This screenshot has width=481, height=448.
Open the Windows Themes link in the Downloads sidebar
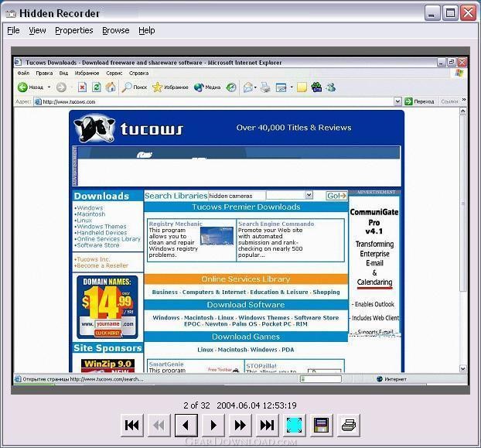tap(101, 227)
